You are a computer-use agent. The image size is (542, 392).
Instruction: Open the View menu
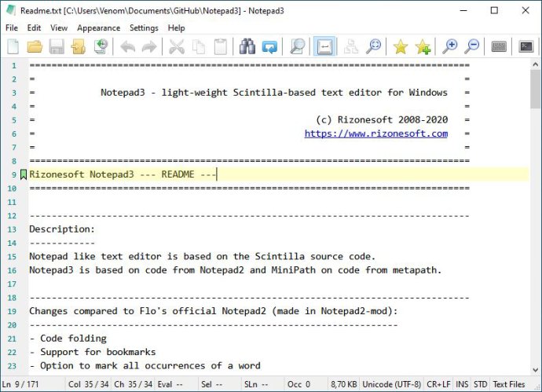click(59, 27)
